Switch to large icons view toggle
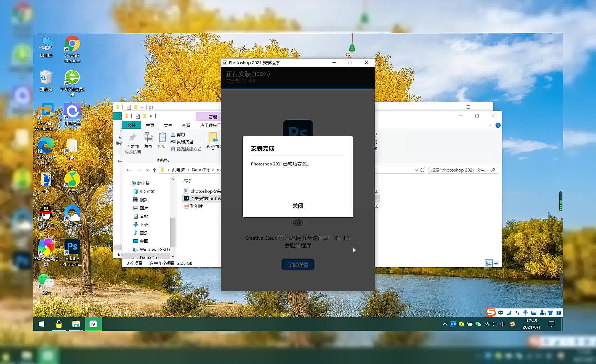This screenshot has width=596, height=364. pyautogui.click(x=496, y=263)
